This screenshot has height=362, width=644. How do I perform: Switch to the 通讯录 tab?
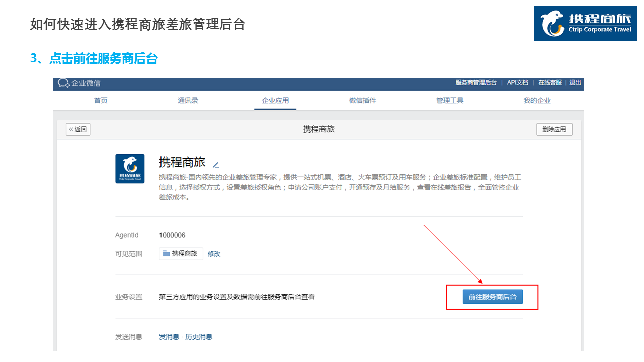click(188, 101)
